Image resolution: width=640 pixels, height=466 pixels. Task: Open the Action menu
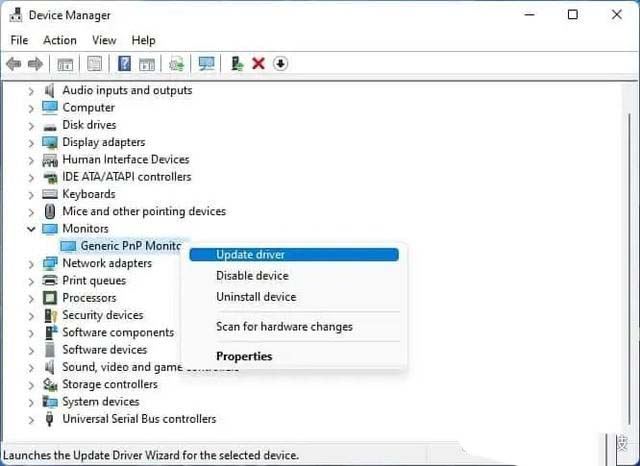click(59, 40)
